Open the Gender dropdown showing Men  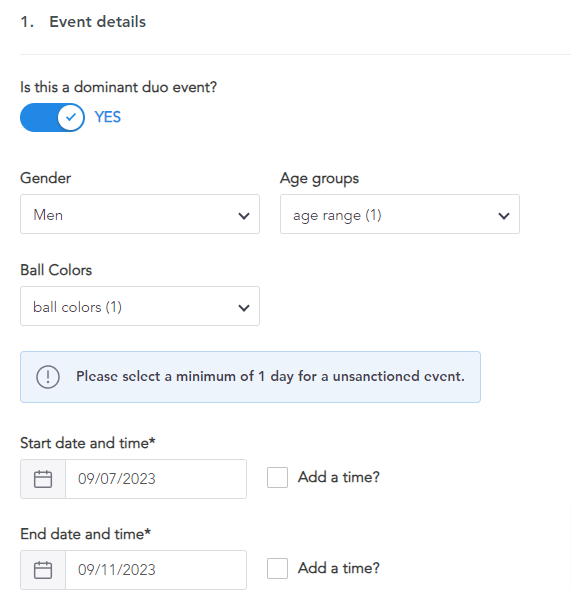(140, 214)
